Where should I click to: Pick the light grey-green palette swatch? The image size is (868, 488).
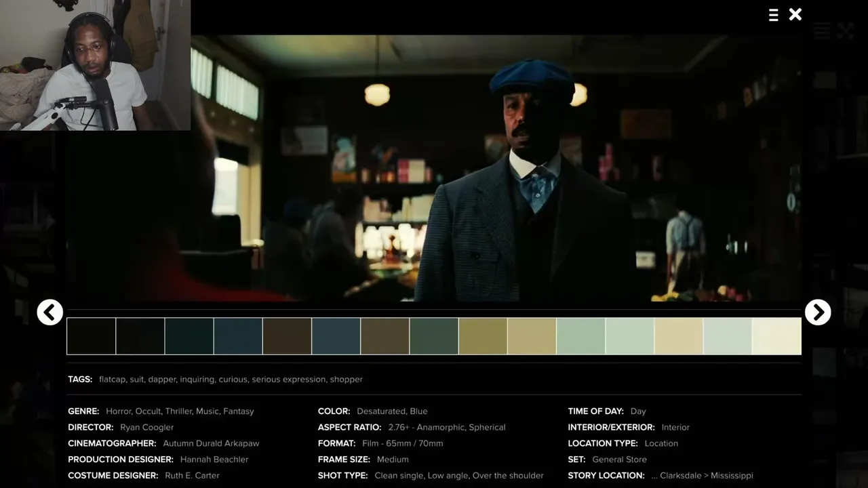728,336
